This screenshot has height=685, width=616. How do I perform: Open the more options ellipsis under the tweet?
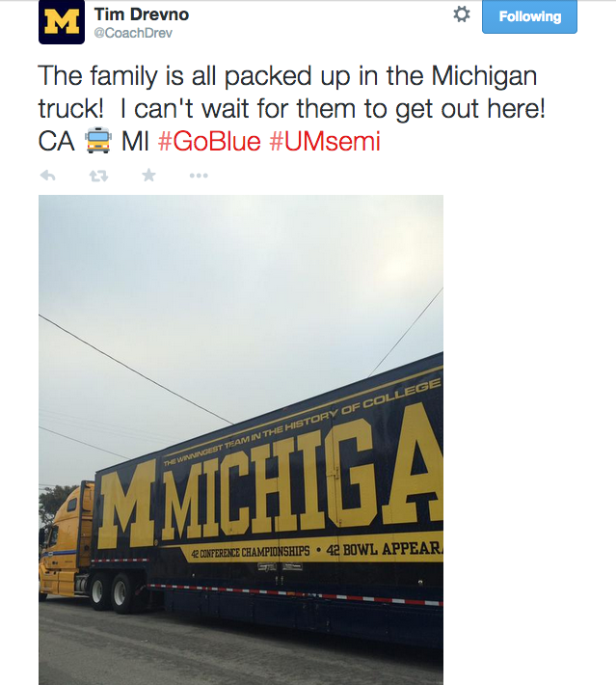[x=199, y=176]
